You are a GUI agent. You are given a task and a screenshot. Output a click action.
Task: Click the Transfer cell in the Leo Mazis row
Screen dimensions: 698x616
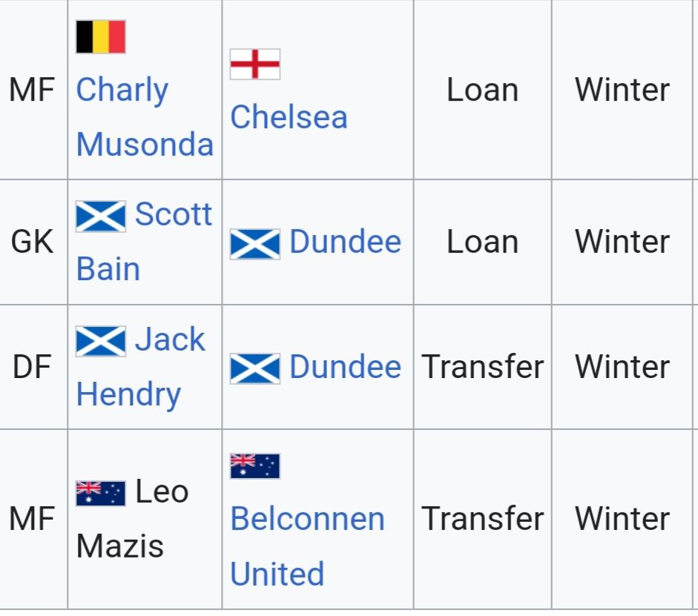coord(482,518)
